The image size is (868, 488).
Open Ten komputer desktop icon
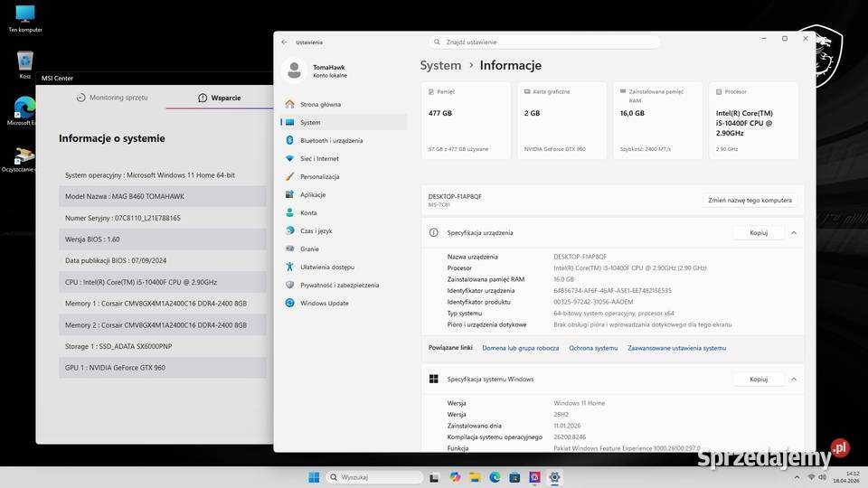(x=25, y=16)
